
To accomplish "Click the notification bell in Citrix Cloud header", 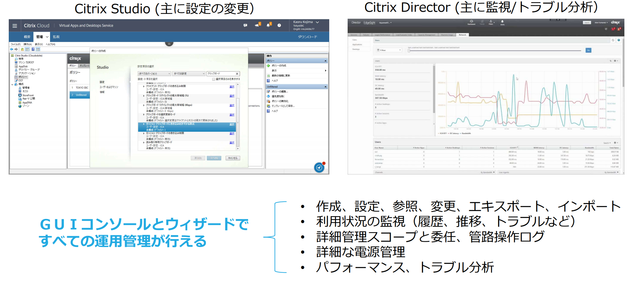I will point(269,25).
